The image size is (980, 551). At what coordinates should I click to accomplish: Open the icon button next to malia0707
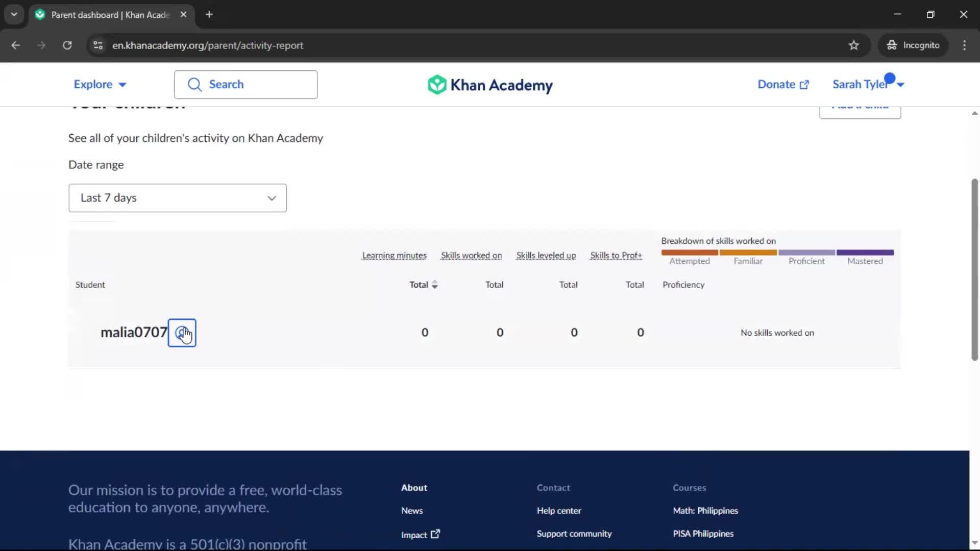tap(182, 333)
